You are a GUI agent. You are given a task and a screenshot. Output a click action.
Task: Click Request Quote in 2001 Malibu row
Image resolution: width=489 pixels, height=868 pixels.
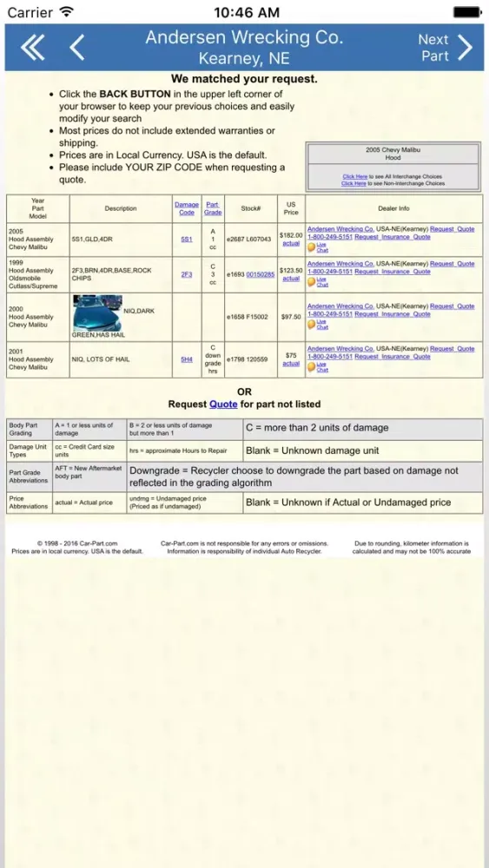pyautogui.click(x=452, y=349)
